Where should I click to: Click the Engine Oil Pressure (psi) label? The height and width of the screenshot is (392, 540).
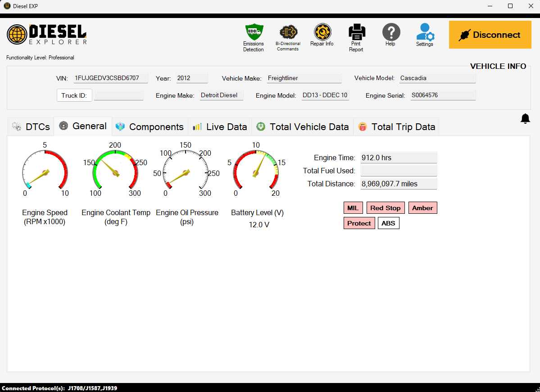[x=187, y=217]
